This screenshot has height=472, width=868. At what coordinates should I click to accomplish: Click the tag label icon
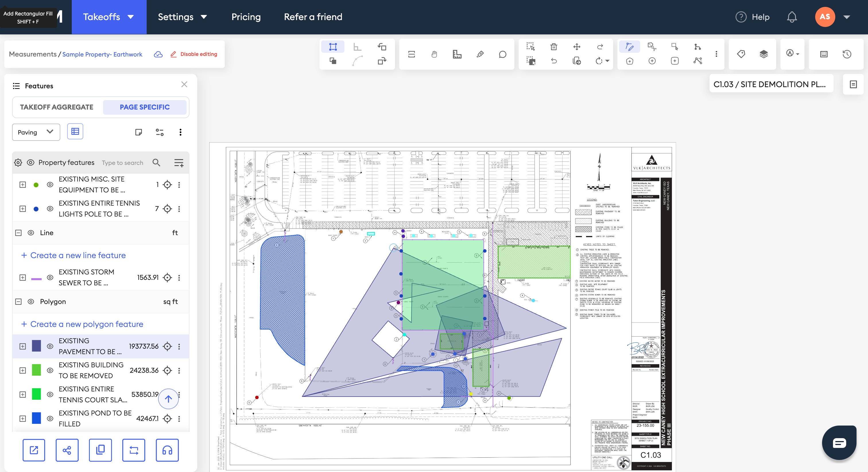click(741, 54)
